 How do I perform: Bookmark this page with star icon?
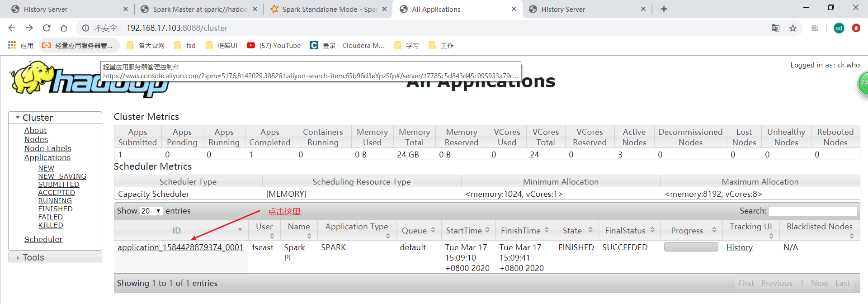point(793,28)
